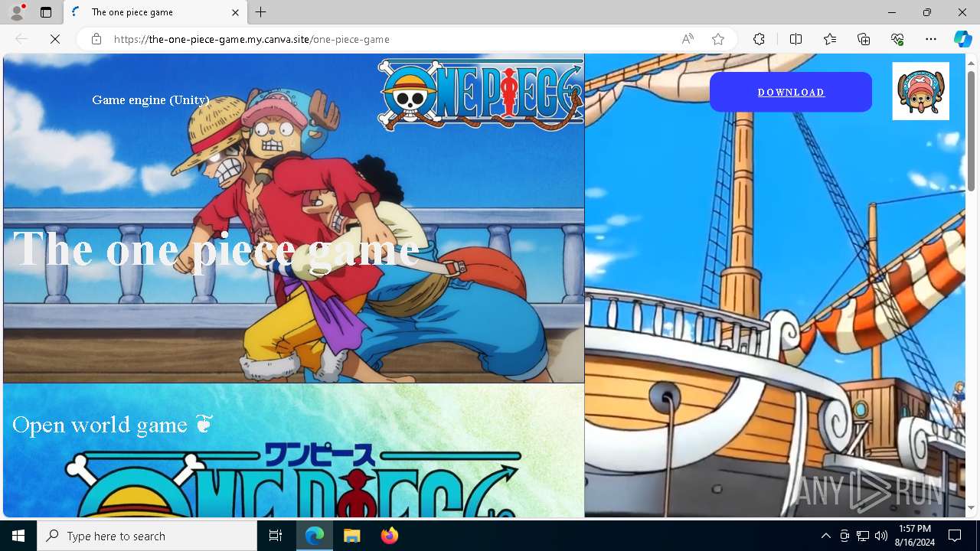Viewport: 980px width, 551px height.
Task: Minimize the Edge window
Action: pos(892,12)
